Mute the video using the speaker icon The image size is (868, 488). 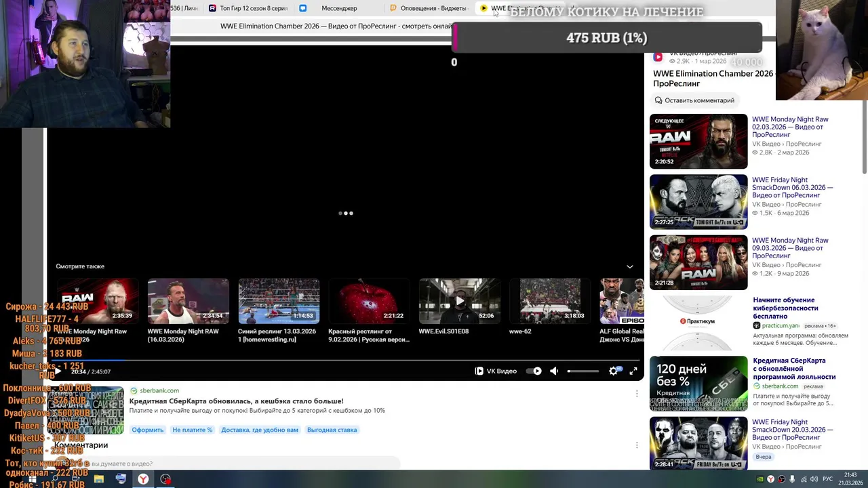click(554, 371)
